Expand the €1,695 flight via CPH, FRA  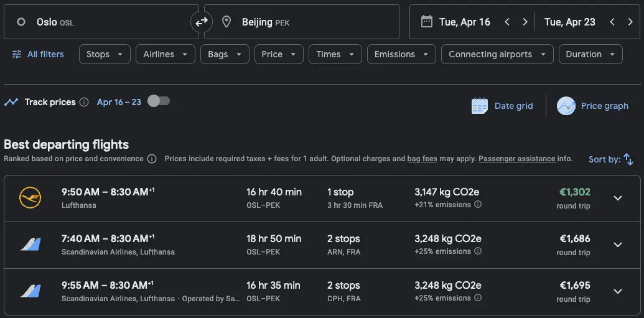point(617,291)
